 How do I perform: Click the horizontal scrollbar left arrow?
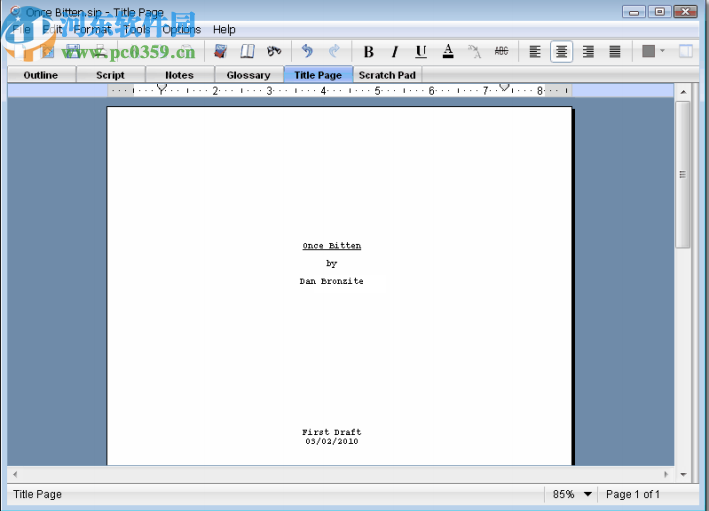[15, 474]
